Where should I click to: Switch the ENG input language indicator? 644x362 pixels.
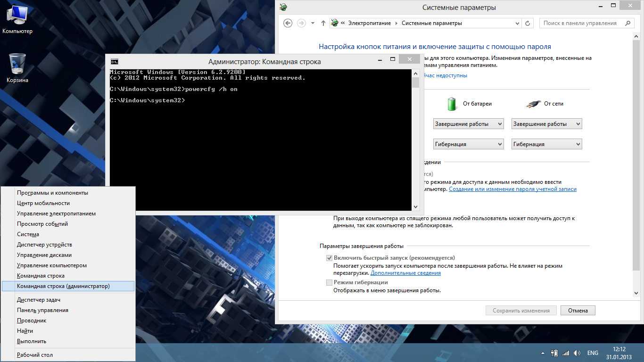(593, 353)
